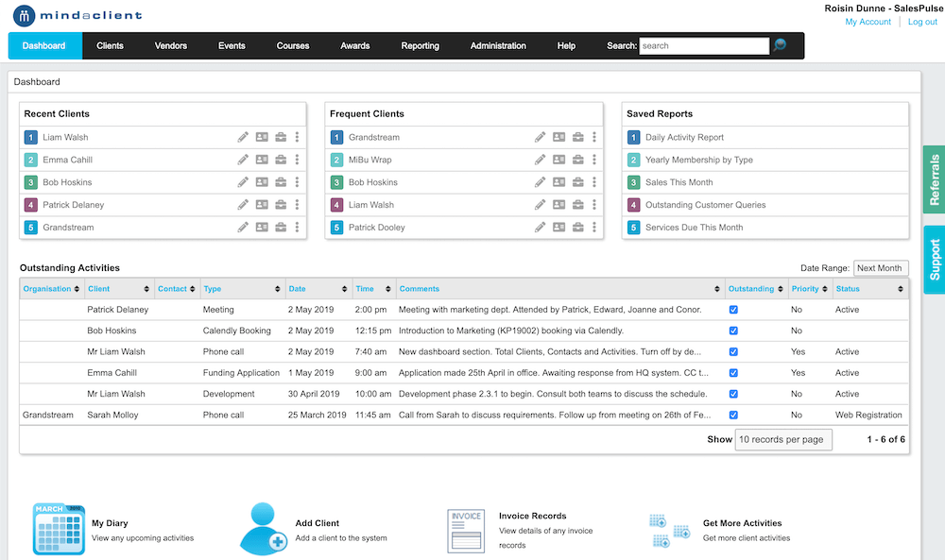945x560 pixels.
Task: Untick outstanding checkbox for Bob Hoskins Calendly Booking
Action: point(733,331)
